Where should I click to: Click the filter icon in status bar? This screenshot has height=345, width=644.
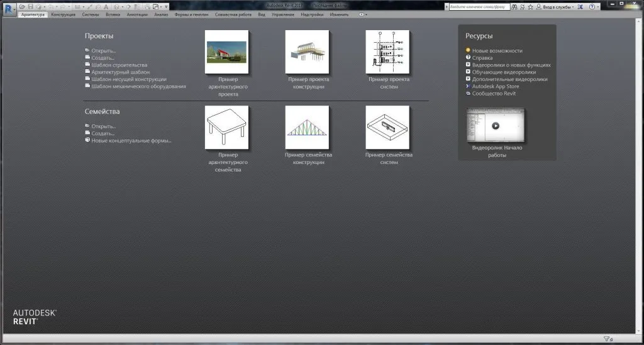607,339
